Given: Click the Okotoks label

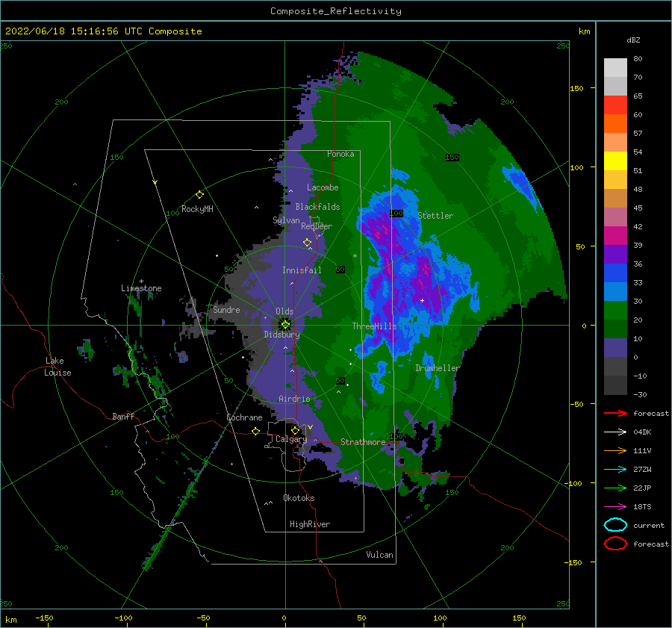Looking at the screenshot, I should click(299, 497).
